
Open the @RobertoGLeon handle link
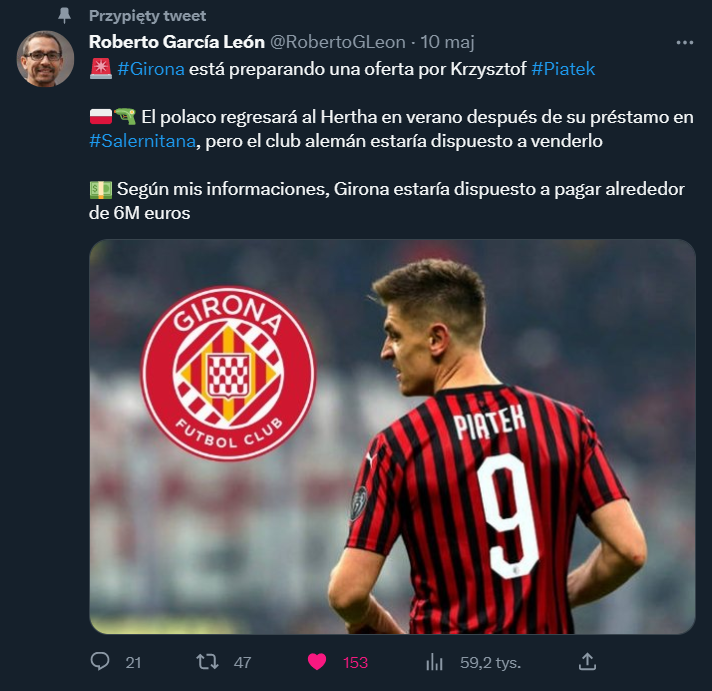coord(338,42)
